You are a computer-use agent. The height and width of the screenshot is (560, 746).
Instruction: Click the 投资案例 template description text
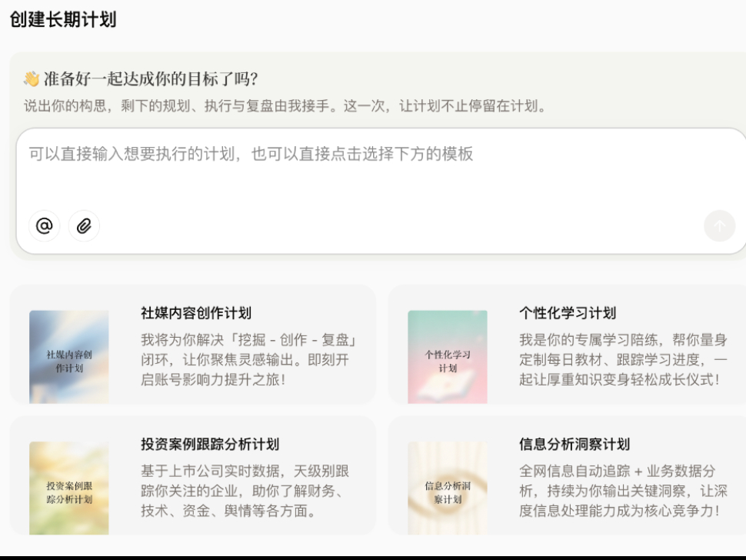coord(245,491)
